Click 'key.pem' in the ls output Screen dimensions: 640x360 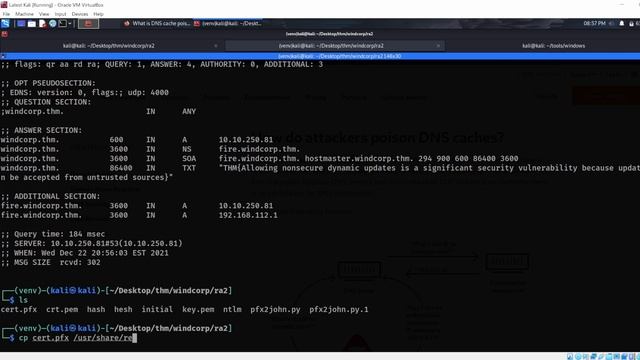pos(198,309)
